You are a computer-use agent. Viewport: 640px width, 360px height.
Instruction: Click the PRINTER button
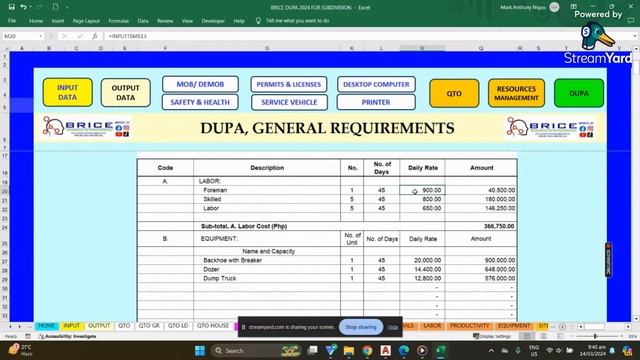376,102
